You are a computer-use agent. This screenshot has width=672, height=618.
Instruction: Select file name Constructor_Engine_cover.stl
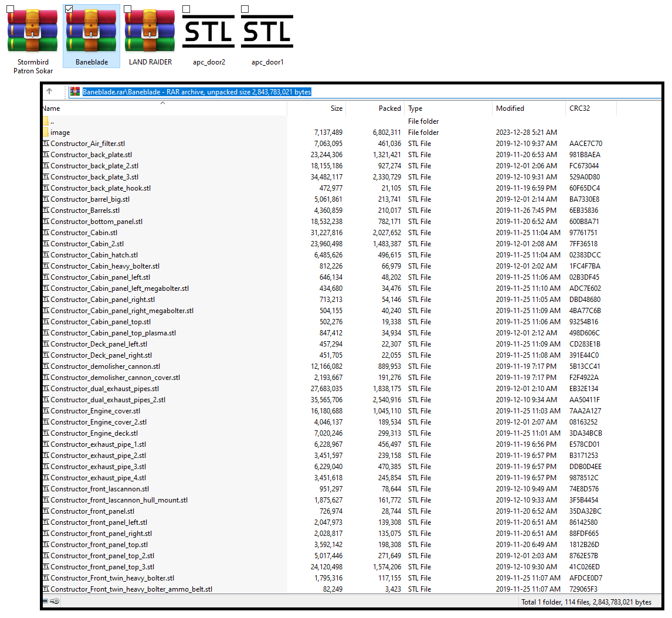pos(96,411)
